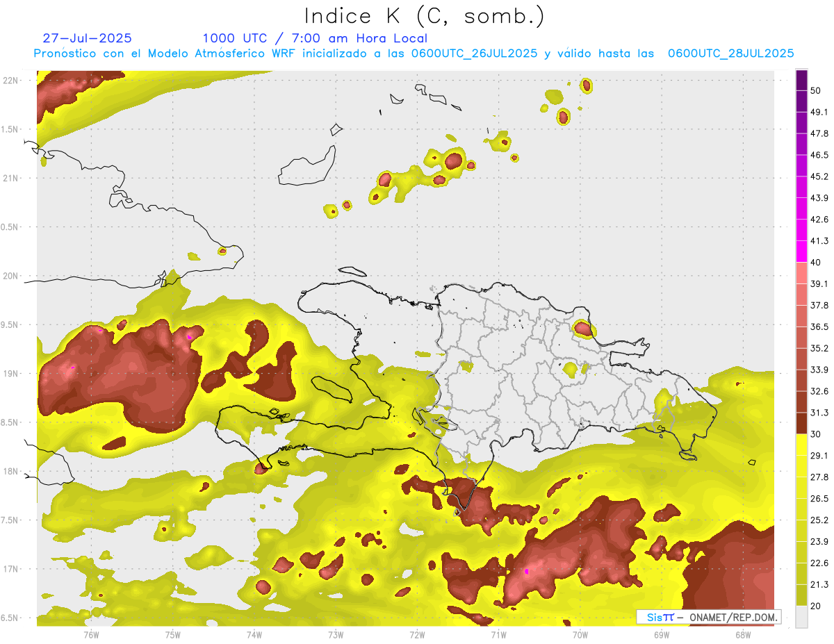Click the "73W" longitude label
The width and height of the screenshot is (834, 644).
coord(336,634)
